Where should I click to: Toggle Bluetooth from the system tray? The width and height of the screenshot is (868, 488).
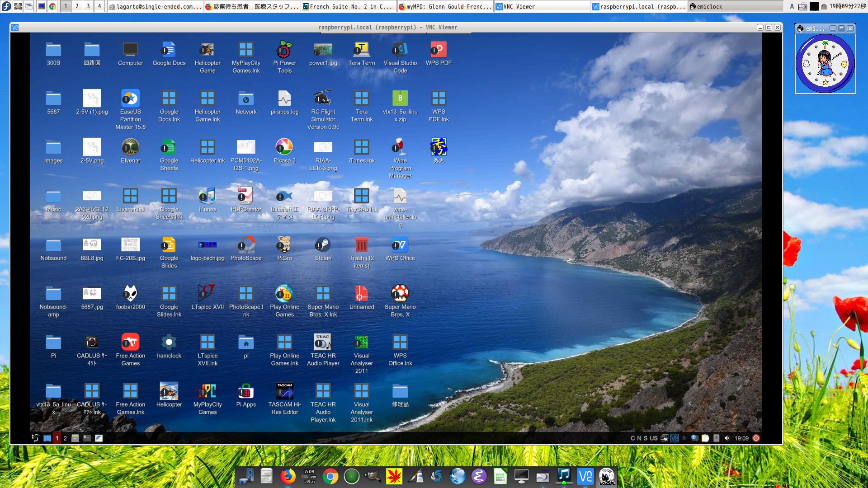click(x=684, y=438)
